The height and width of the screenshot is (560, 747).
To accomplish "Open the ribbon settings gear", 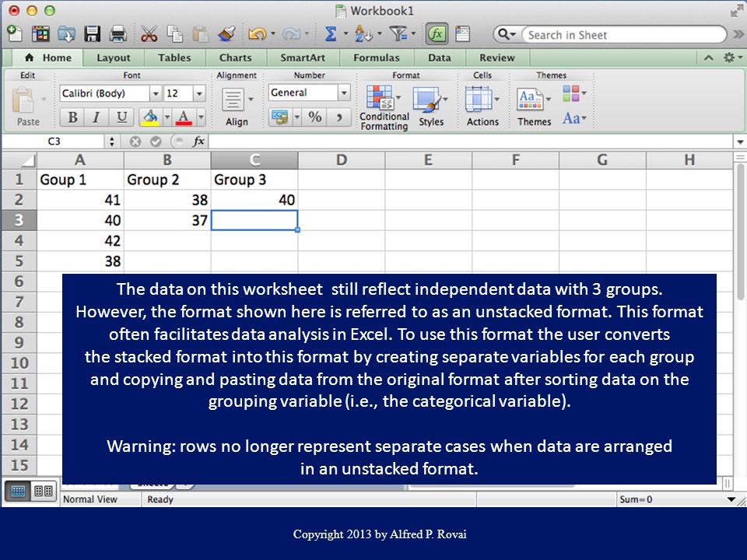I will coord(731,58).
